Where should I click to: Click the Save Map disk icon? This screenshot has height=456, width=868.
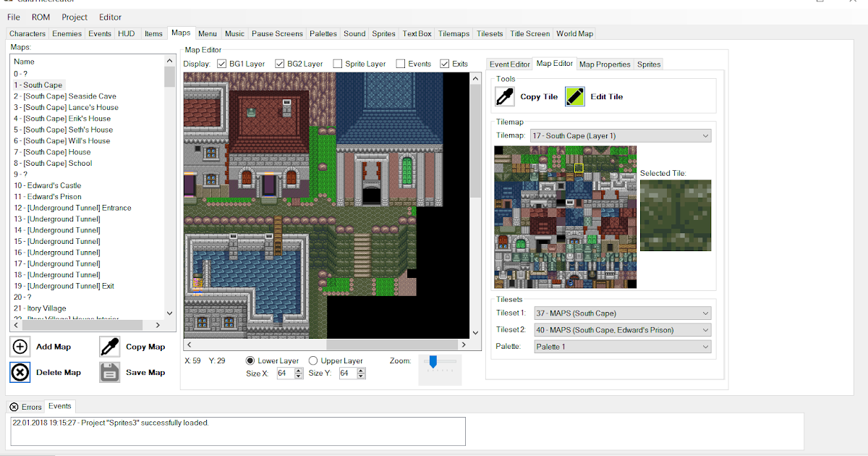coord(110,372)
